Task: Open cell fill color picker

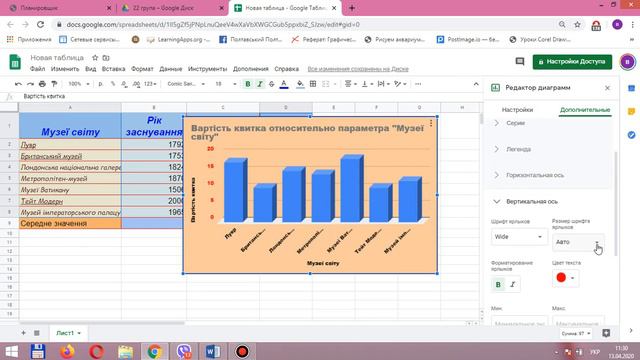Action: pos(300,84)
